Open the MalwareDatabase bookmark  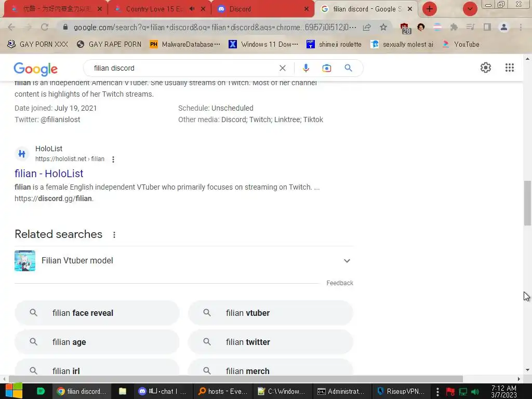click(185, 45)
